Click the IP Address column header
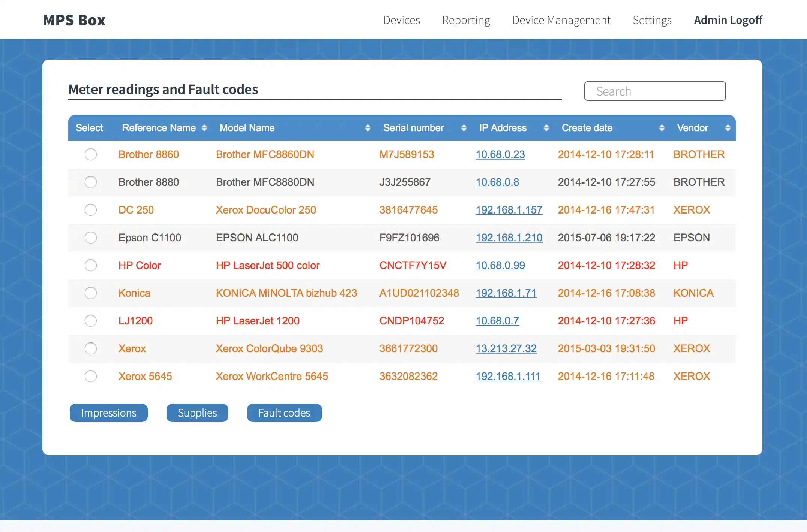The height and width of the screenshot is (532, 807). tap(502, 128)
